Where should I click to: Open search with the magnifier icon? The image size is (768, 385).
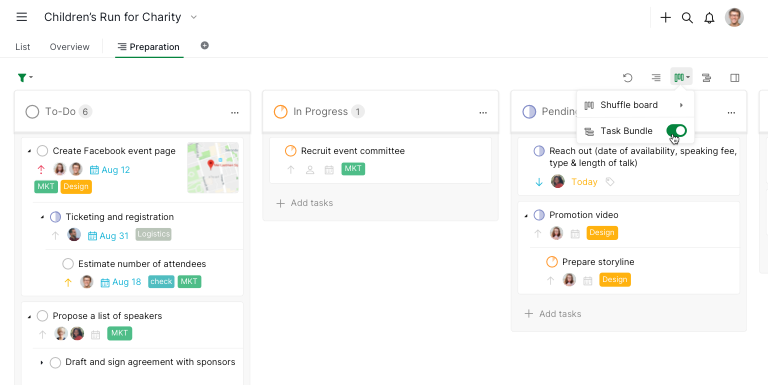687,18
